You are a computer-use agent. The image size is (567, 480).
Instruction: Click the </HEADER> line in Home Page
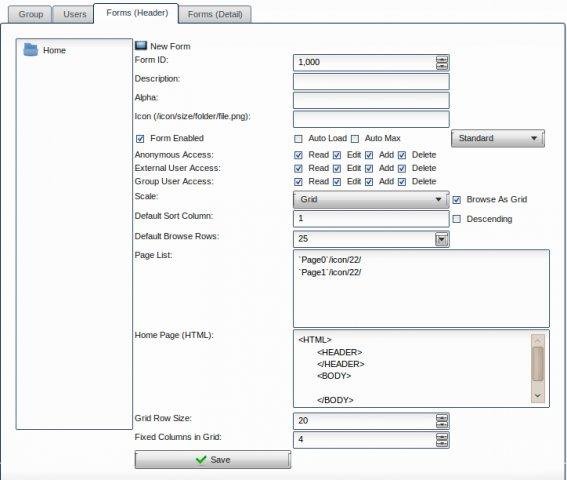(x=340, y=364)
